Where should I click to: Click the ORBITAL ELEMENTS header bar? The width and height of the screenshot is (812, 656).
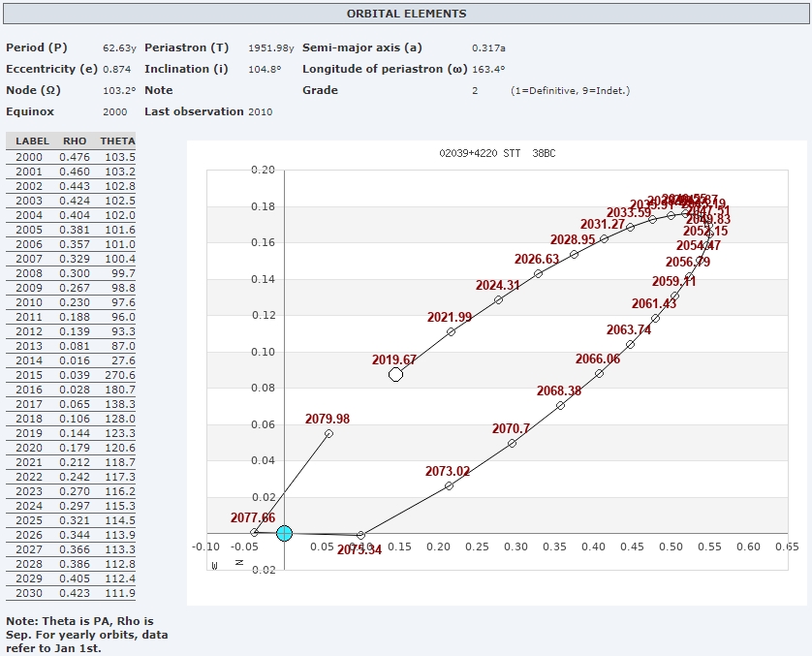tap(406, 15)
